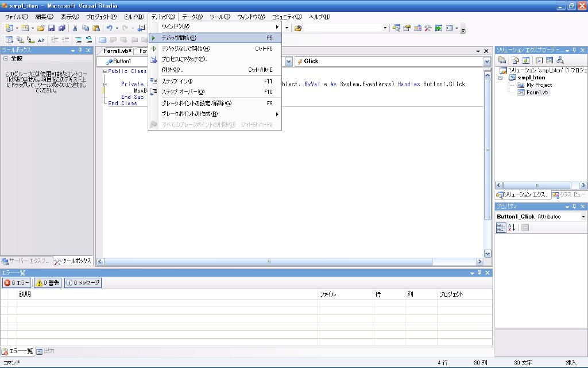The height and width of the screenshot is (368, 588).
Task: Switch to the サーバー エクスプローラ tab
Action: coord(25,261)
